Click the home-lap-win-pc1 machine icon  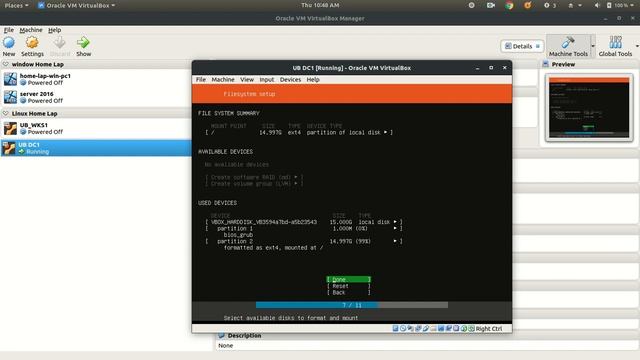[10, 79]
